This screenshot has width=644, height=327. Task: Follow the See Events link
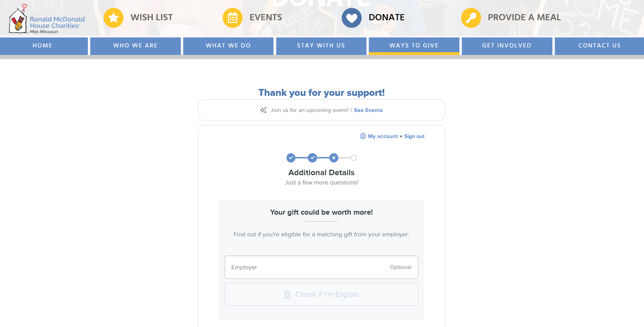click(368, 110)
